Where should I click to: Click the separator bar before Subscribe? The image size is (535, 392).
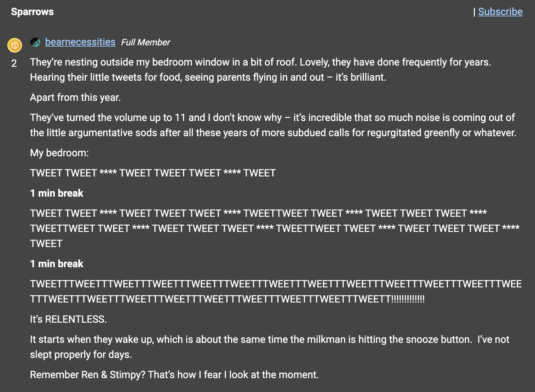coord(474,12)
